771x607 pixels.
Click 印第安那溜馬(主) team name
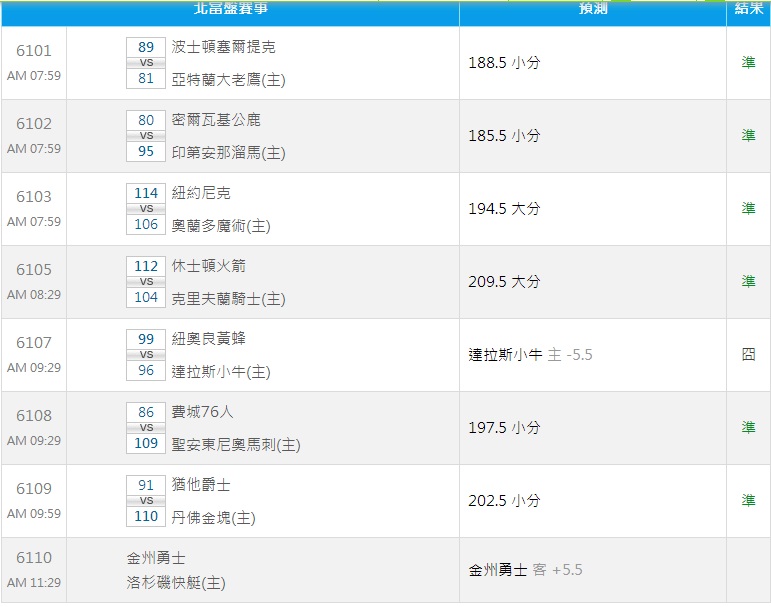[x=229, y=152]
